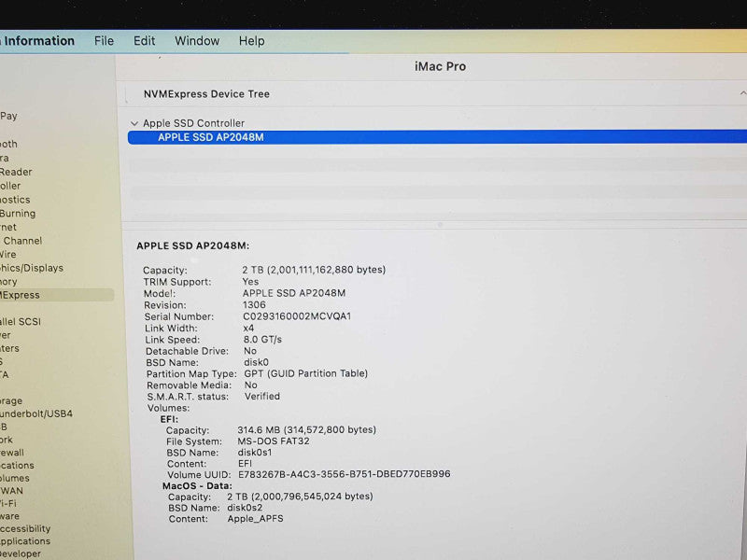The width and height of the screenshot is (747, 560).
Task: Select Applications in the sidebar
Action: tap(25, 541)
